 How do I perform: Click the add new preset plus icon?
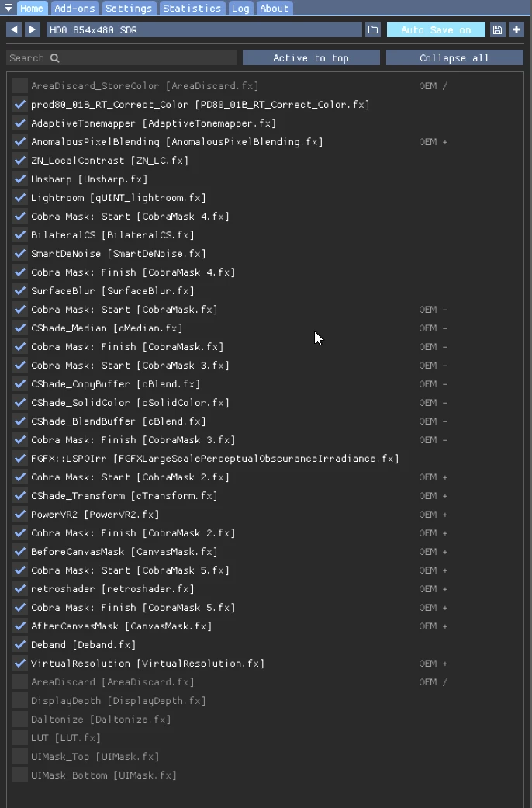tap(516, 30)
